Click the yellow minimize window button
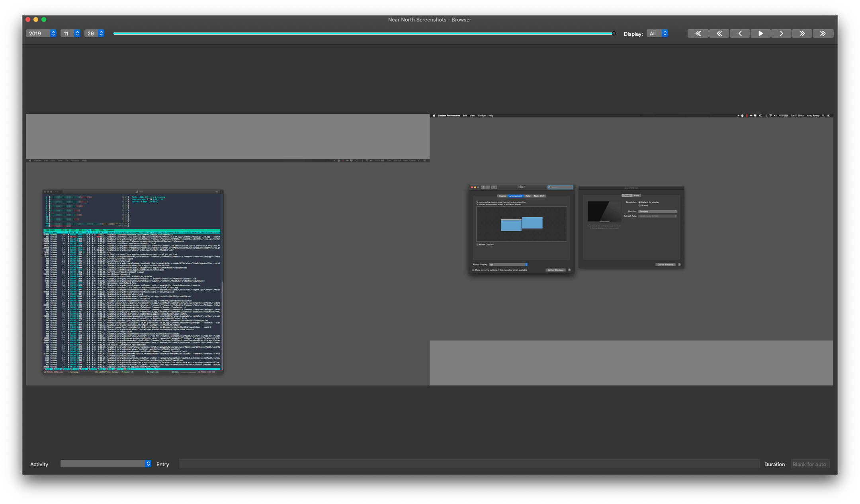 click(x=36, y=19)
